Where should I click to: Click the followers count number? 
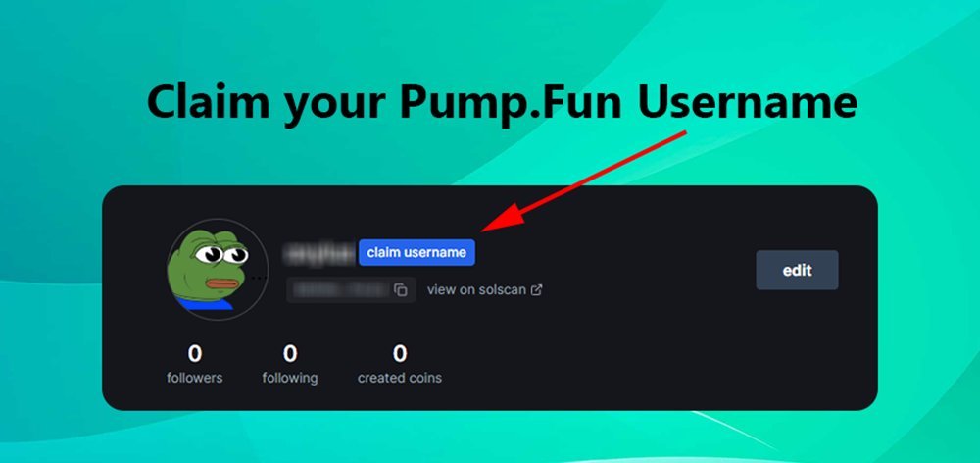point(194,354)
